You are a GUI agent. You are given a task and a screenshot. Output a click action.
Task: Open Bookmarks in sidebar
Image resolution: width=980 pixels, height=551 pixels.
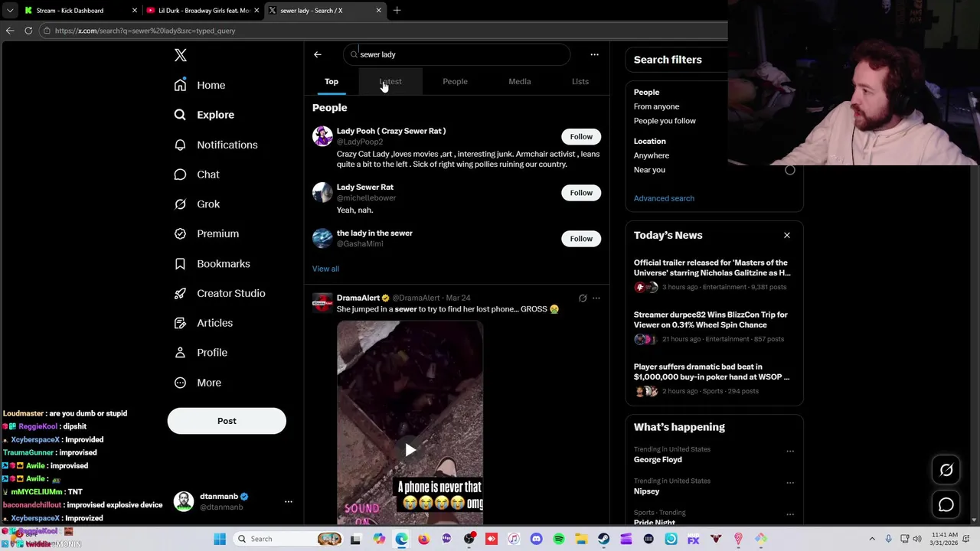(x=212, y=263)
